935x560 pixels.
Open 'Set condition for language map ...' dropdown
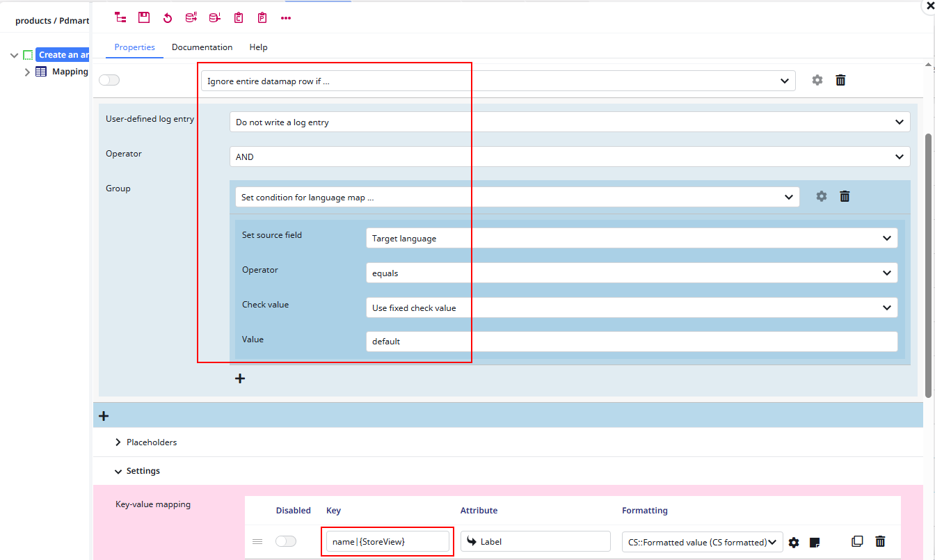[x=518, y=197]
